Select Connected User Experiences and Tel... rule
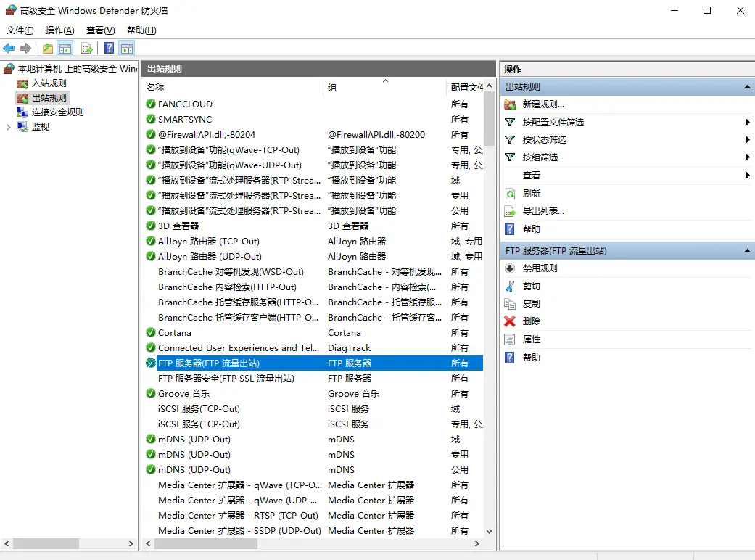 313,348
